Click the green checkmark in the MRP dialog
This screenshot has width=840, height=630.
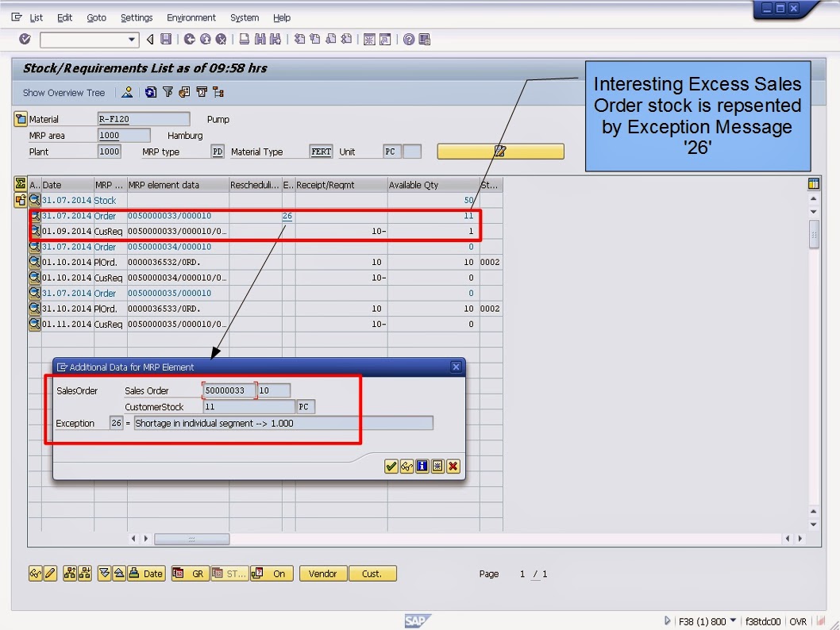(391, 466)
